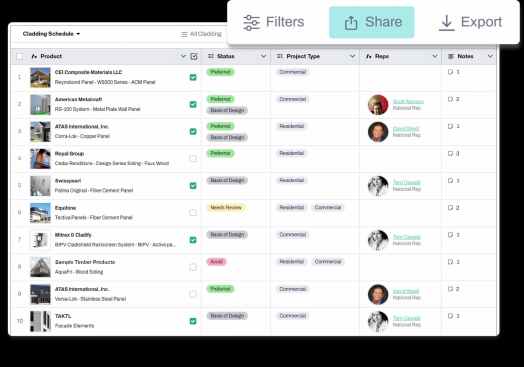Click the Needs Review tag in Equitone row
The height and width of the screenshot is (367, 524).
pos(226,208)
